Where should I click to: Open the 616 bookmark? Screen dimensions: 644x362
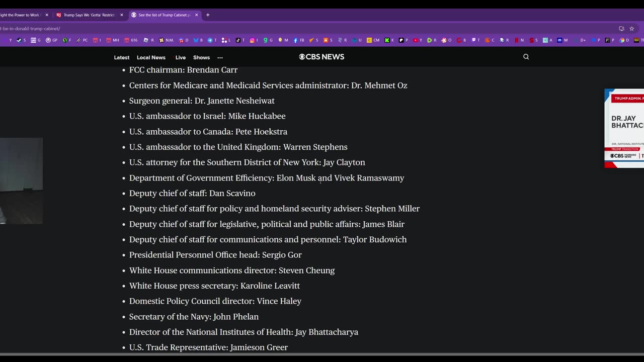click(131, 40)
